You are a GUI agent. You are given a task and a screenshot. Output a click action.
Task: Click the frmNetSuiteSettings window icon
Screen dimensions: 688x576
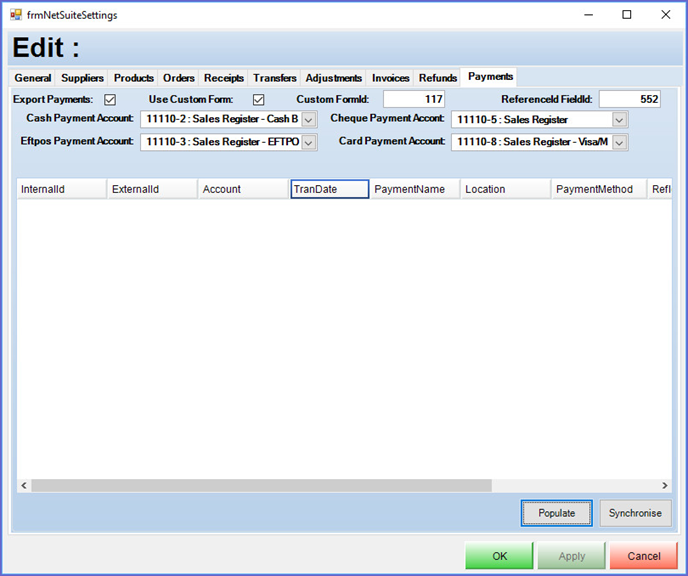(16, 15)
